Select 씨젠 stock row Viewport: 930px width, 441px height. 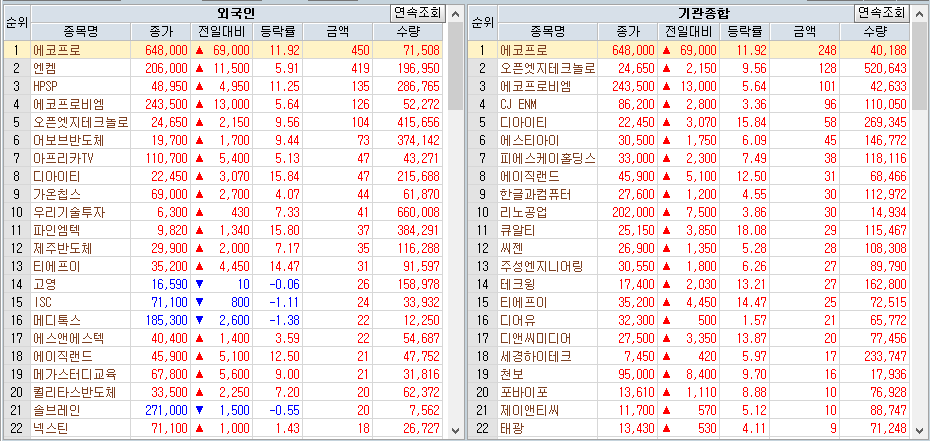(x=690, y=248)
